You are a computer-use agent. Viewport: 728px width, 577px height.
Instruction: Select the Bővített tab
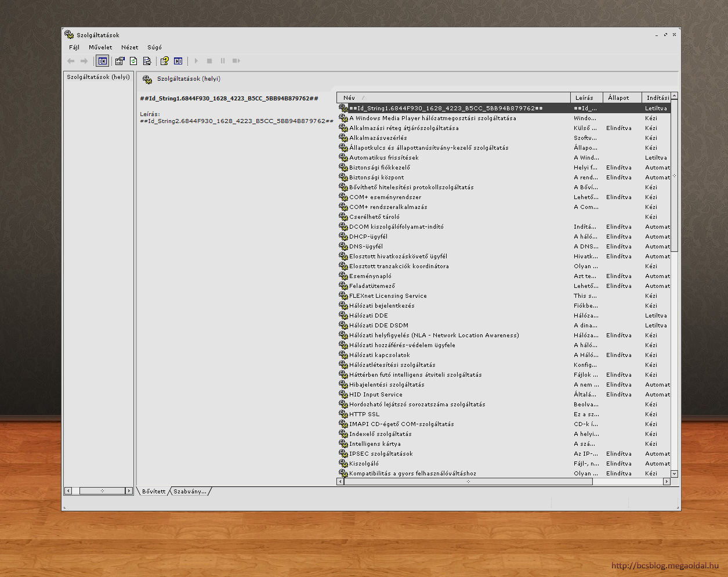point(154,492)
